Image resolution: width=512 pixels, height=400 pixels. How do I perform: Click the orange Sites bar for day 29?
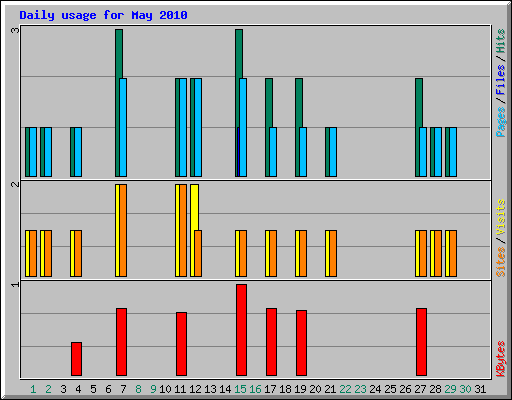point(453,253)
